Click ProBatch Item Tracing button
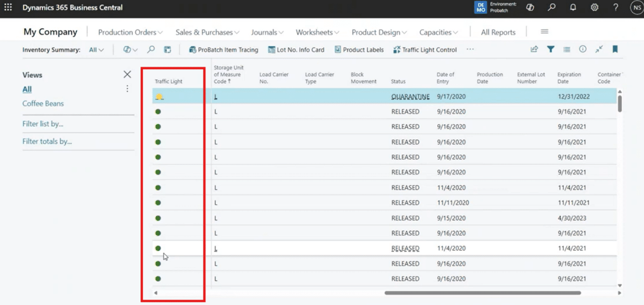 pos(223,50)
